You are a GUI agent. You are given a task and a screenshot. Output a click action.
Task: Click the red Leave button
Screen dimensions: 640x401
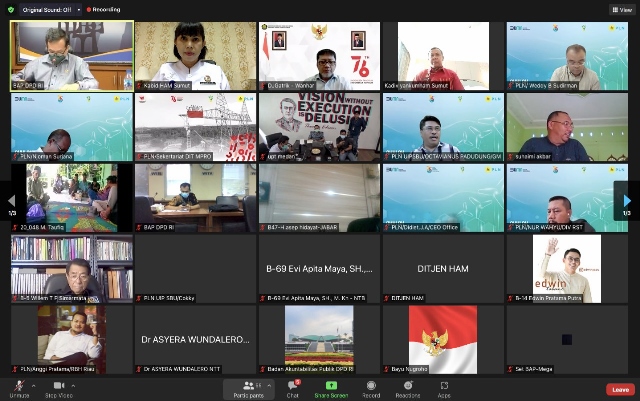tap(620, 389)
